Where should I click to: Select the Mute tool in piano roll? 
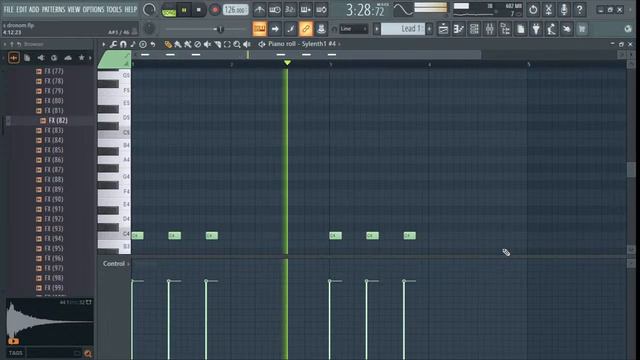point(207,44)
